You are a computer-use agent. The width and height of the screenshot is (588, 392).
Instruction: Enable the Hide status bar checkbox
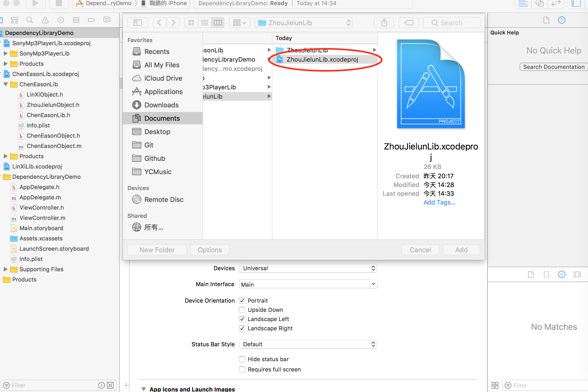tap(242, 359)
